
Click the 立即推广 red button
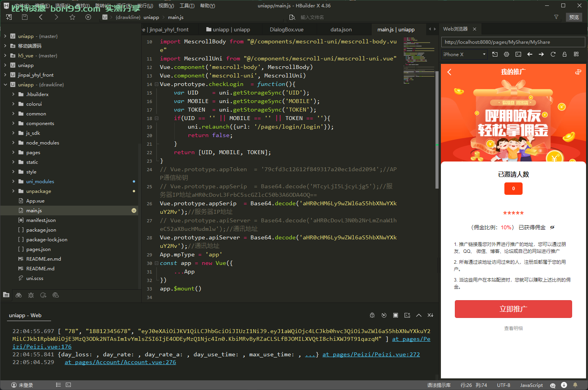(513, 309)
